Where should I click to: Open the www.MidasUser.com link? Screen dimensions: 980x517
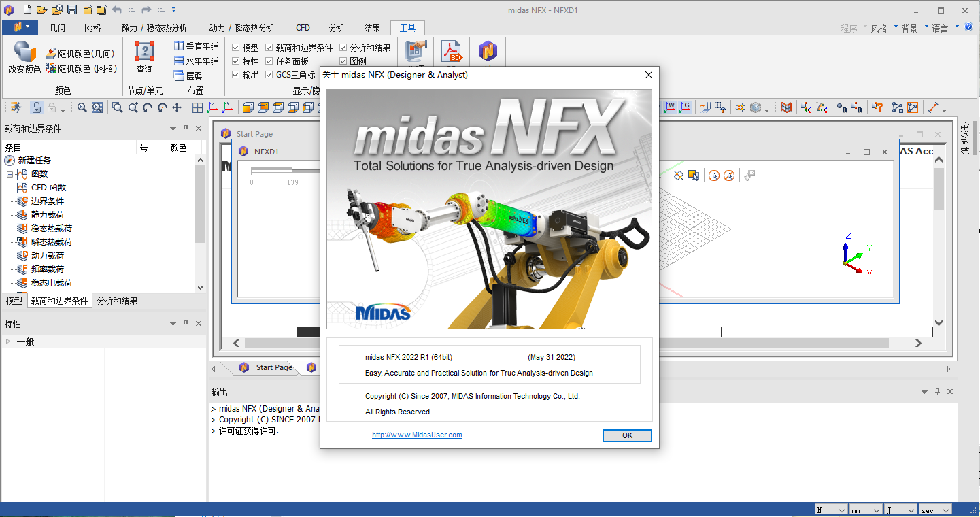417,435
